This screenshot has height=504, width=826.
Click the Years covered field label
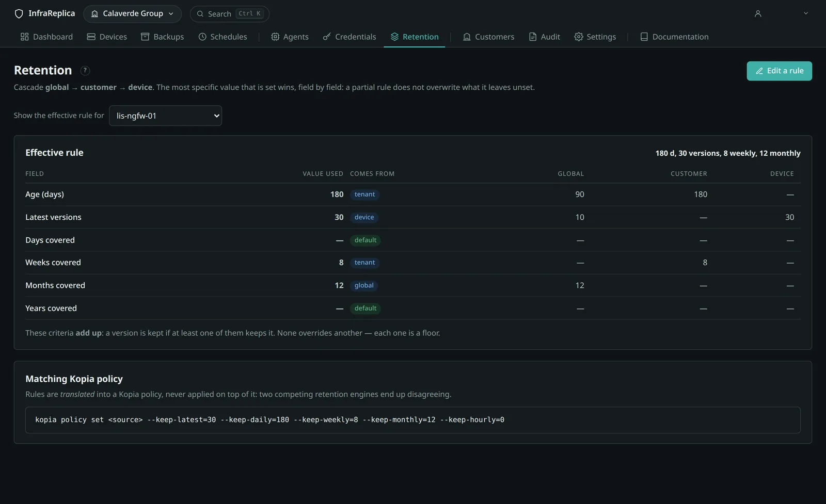[51, 308]
